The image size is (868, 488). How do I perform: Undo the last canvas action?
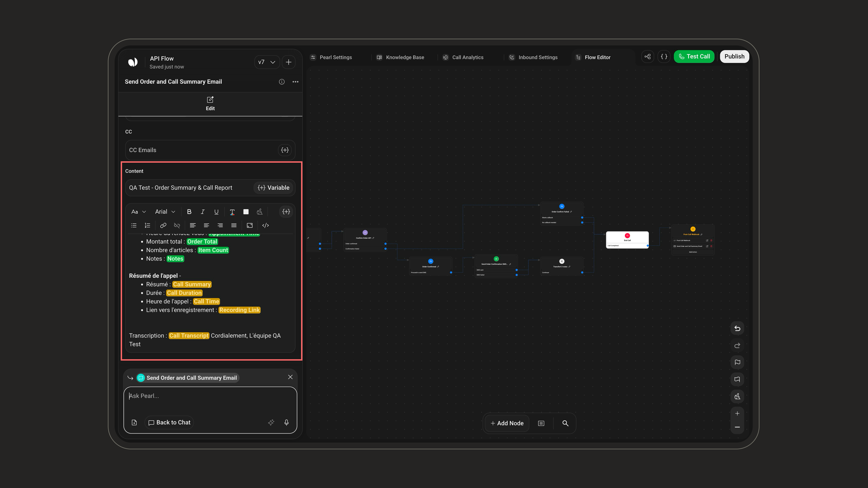(737, 328)
